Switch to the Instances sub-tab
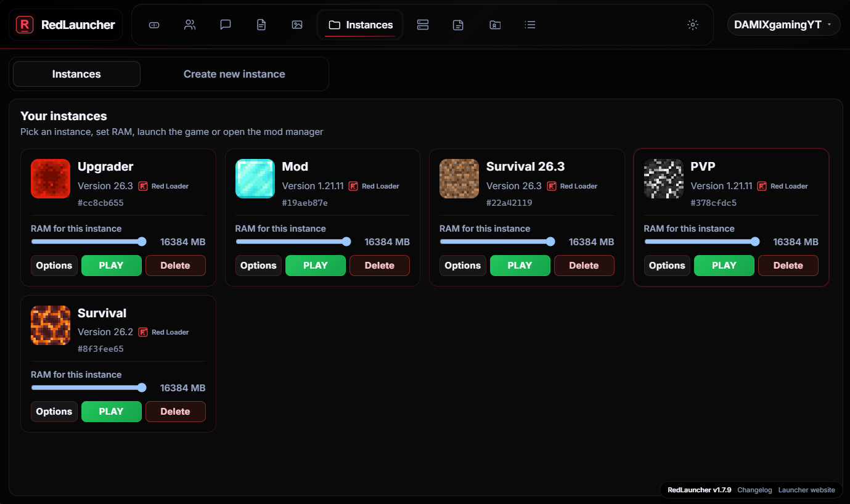This screenshot has width=850, height=504. point(76,74)
